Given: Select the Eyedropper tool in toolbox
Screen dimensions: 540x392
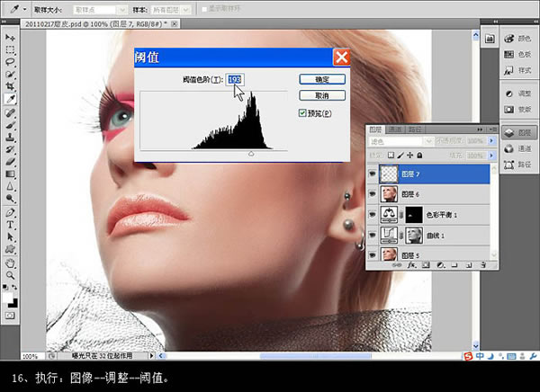Looking at the screenshot, I should point(10,99).
